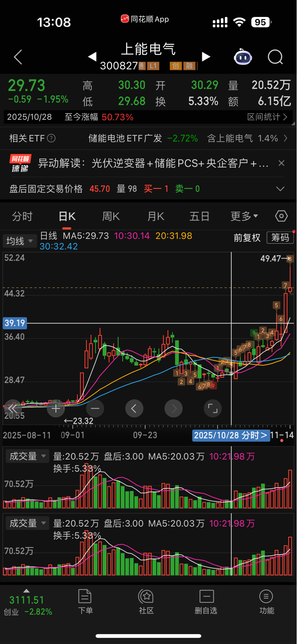Toggle the 筹码 chip distribution button
Image resolution: width=297 pixels, height=644 pixels.
(280, 237)
